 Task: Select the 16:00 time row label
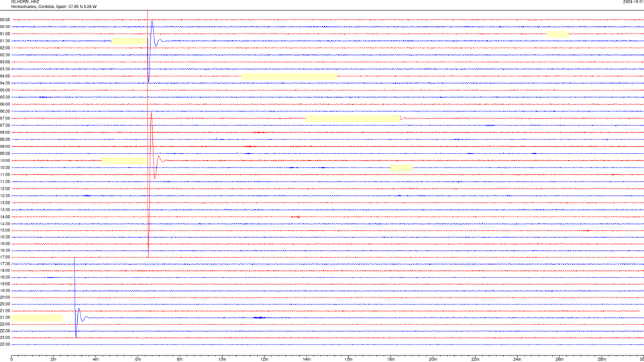coord(5,244)
